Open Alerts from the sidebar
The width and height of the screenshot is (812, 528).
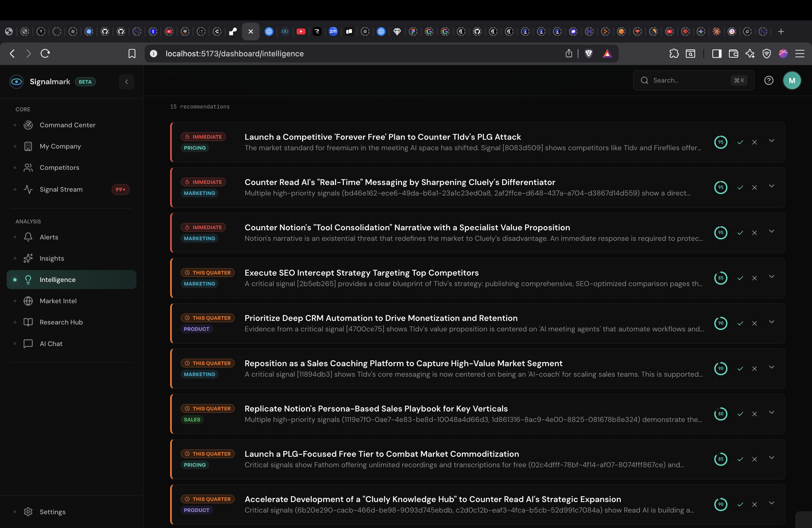[48, 237]
